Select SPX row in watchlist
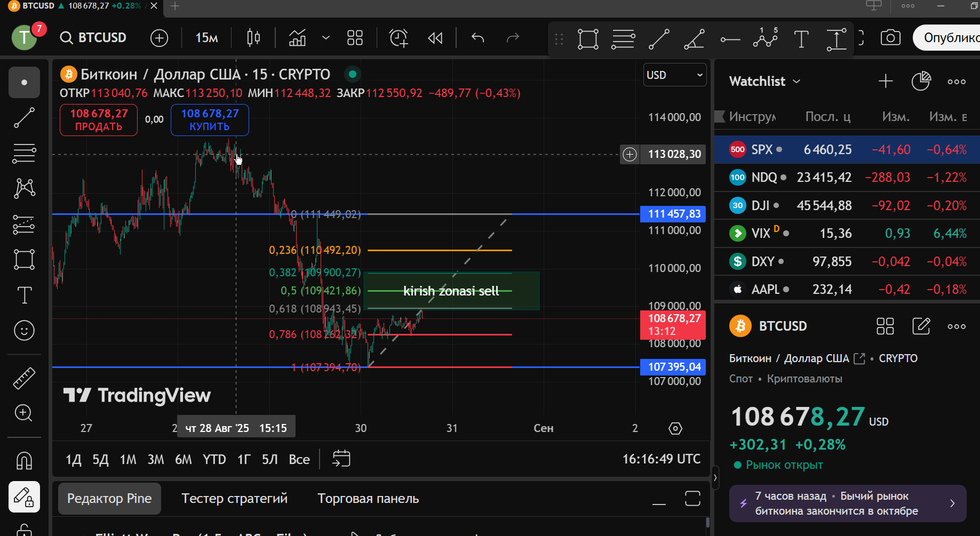The height and width of the screenshot is (536, 980). [x=847, y=149]
